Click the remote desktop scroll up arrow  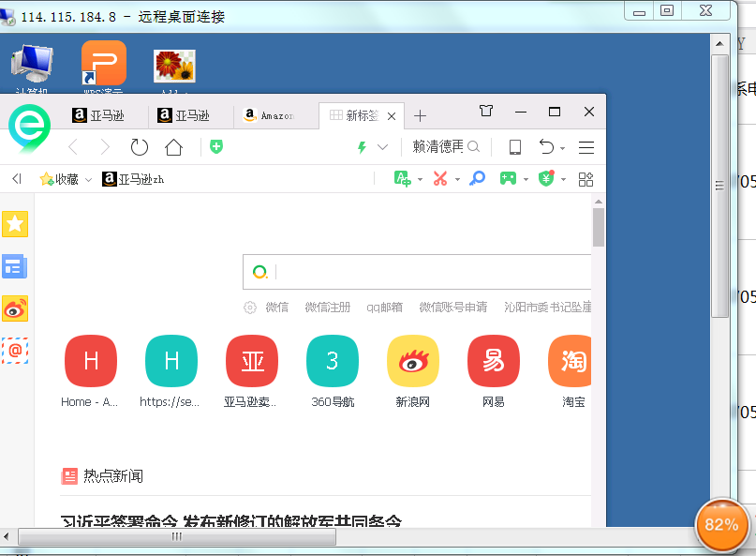pyautogui.click(x=719, y=43)
